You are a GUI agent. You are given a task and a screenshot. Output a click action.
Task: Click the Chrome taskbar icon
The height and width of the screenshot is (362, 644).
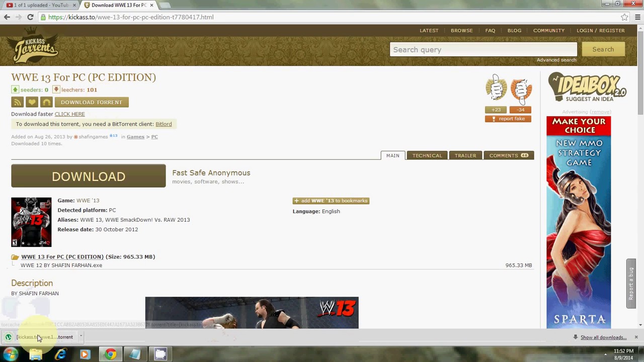111,354
